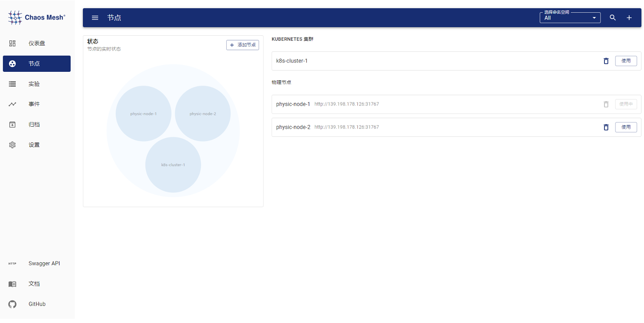Open the namespace selector dropdown

(x=570, y=18)
